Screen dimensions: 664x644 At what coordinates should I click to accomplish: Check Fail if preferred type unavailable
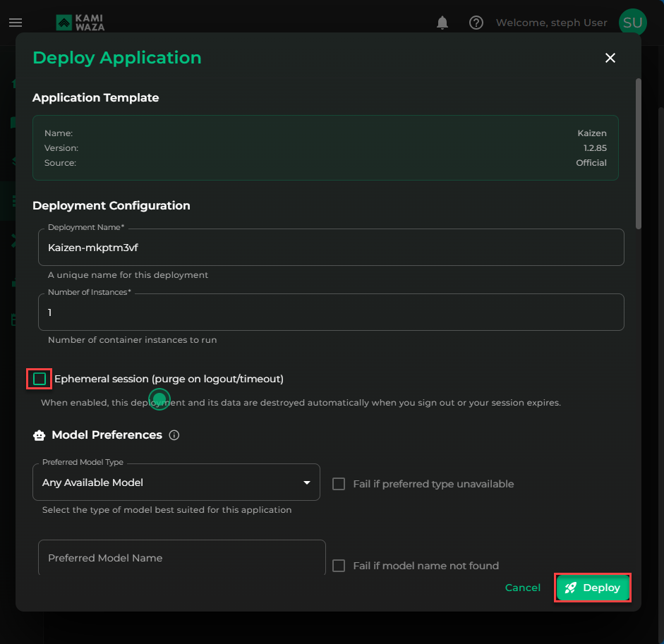coord(339,484)
